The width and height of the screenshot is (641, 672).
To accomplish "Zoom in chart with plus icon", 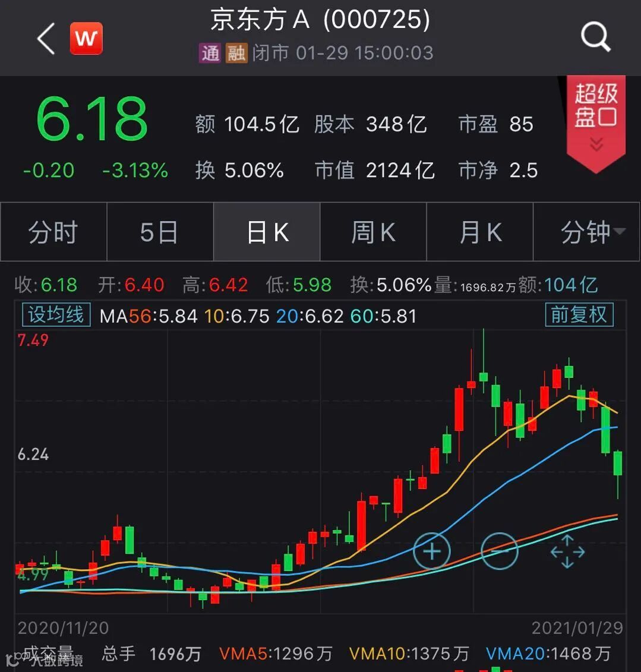I will click(x=431, y=551).
